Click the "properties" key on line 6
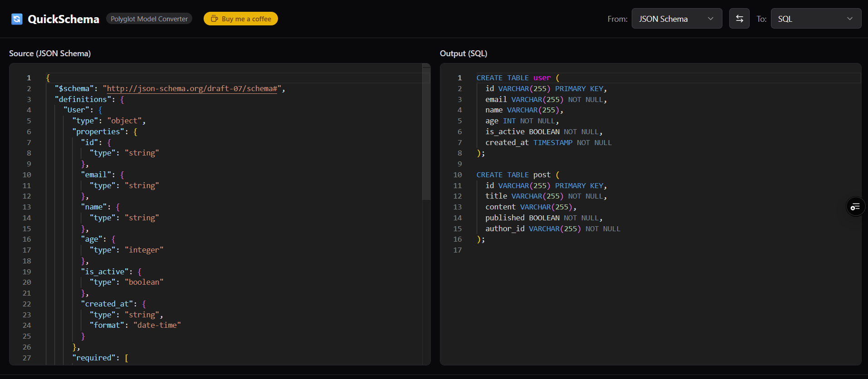The width and height of the screenshot is (868, 379). [x=98, y=131]
